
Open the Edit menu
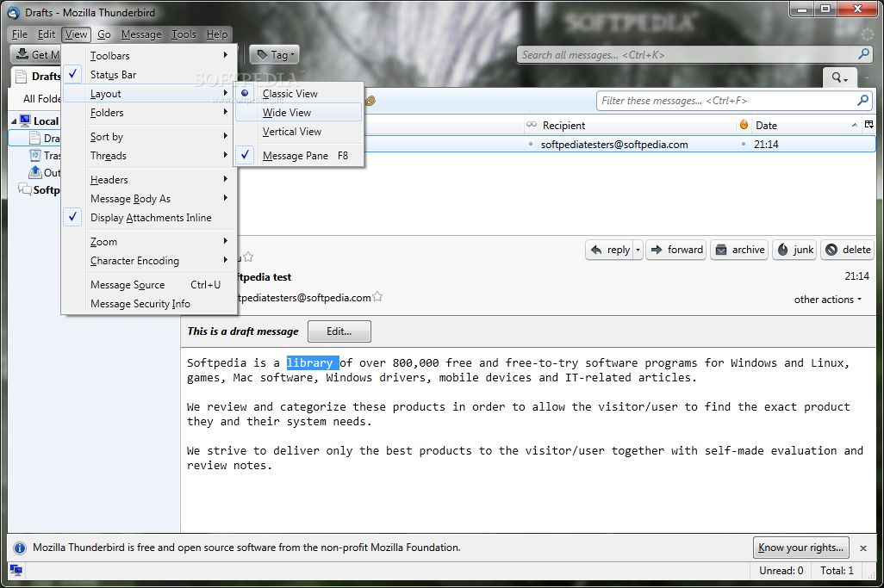click(47, 34)
